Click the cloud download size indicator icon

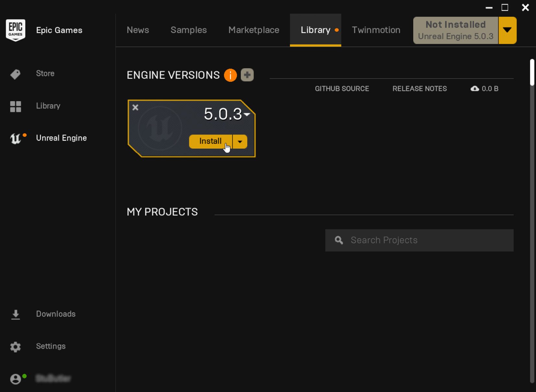475,89
